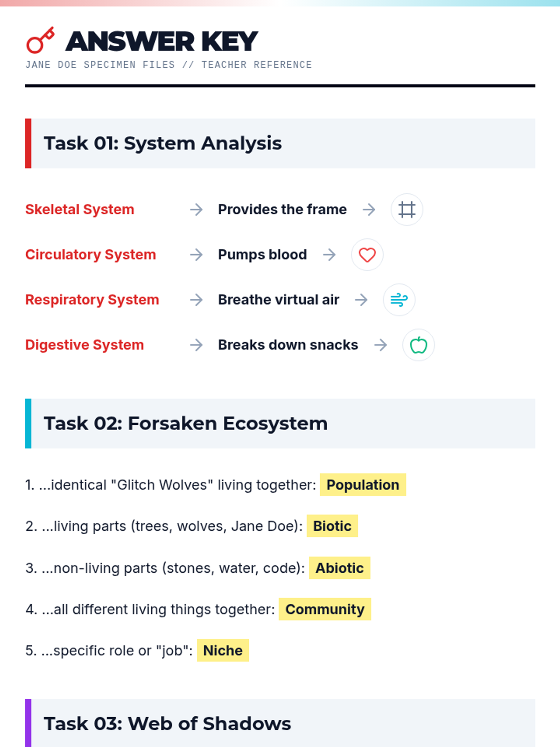Click the highlighted Community answer
Viewport: 560px width, 747px height.
[x=325, y=609]
